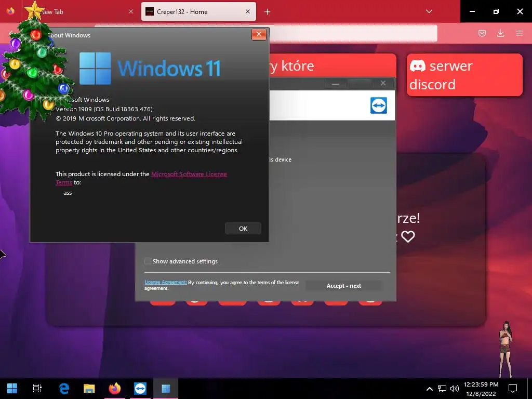The width and height of the screenshot is (532, 399).
Task: Close the TeamViewer setup window
Action: 383,83
